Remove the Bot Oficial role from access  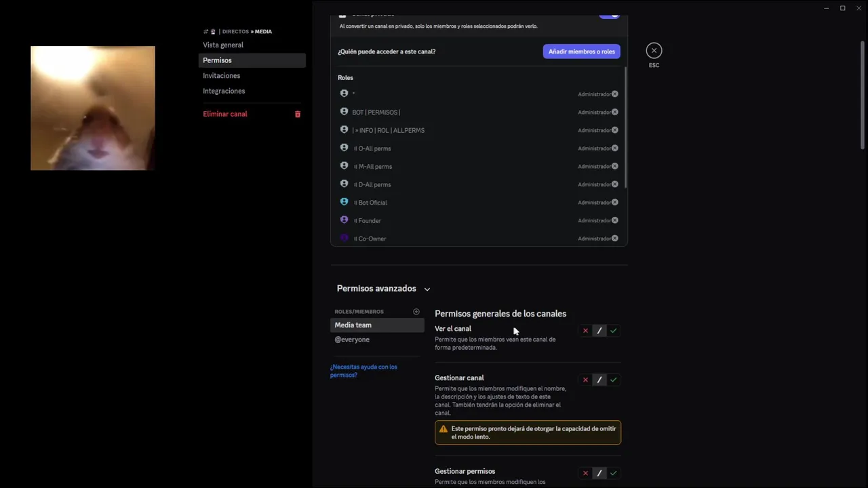[615, 203]
